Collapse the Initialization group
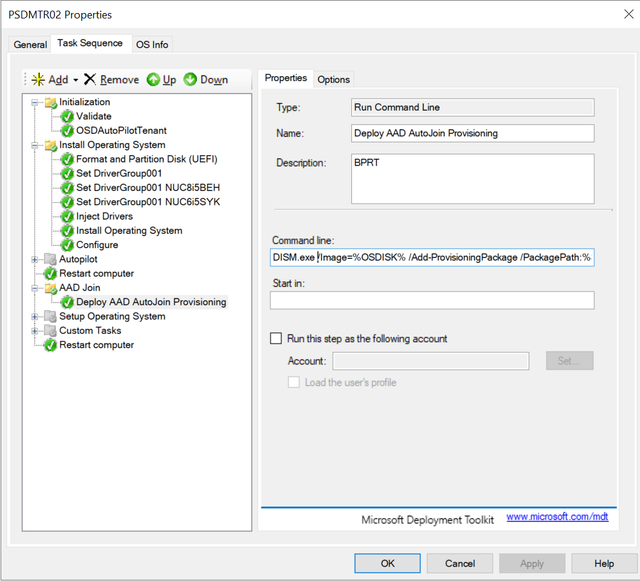This screenshot has height=581, width=640. point(35,102)
